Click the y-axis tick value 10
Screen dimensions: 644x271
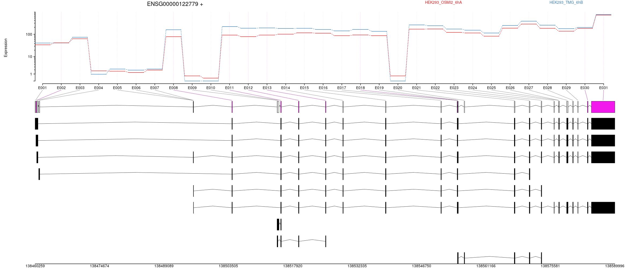click(x=30, y=57)
